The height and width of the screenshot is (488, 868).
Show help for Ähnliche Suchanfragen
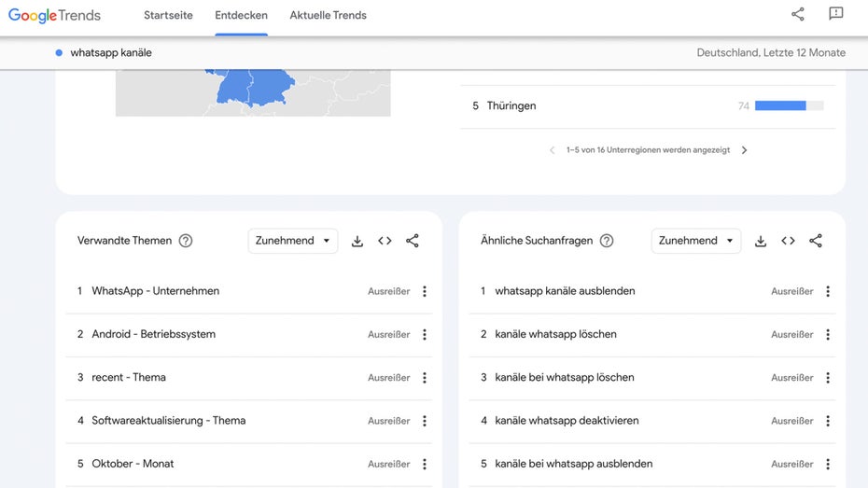[607, 241]
